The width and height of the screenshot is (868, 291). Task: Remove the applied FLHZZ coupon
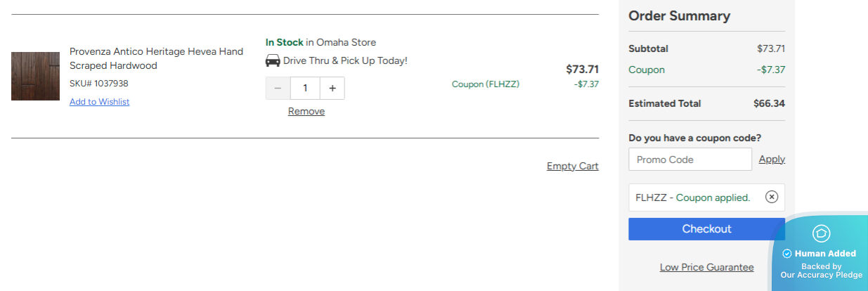click(x=772, y=198)
